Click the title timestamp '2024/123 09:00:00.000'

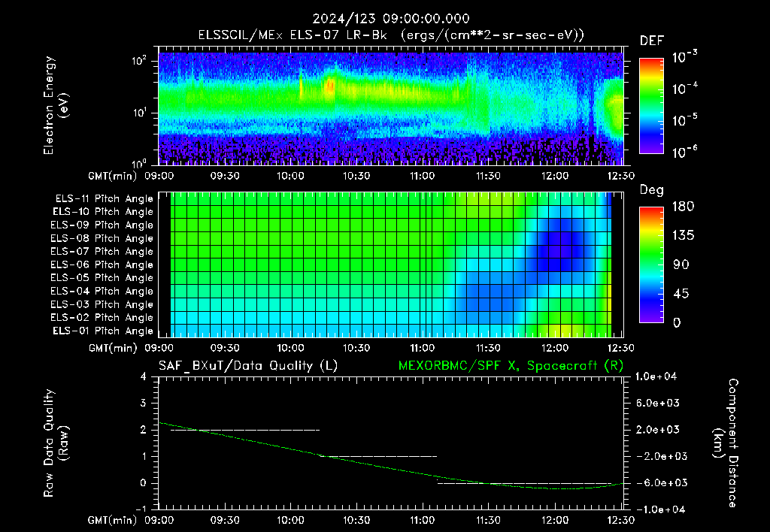point(391,19)
